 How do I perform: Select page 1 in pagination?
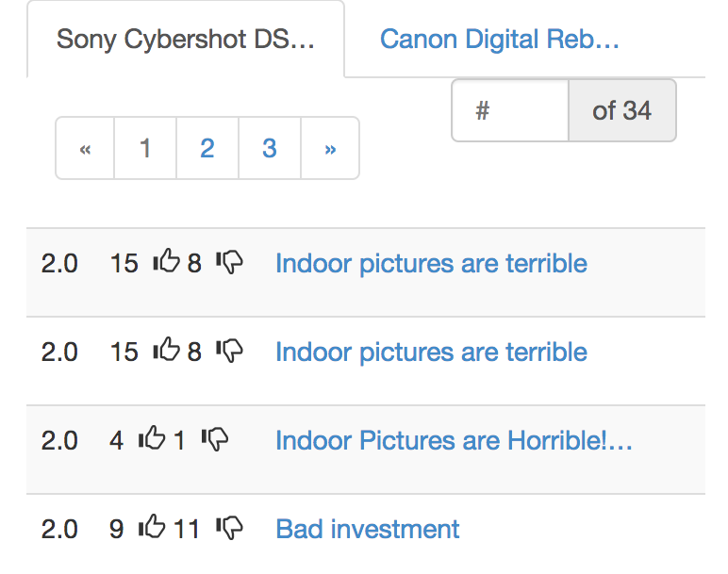point(145,148)
